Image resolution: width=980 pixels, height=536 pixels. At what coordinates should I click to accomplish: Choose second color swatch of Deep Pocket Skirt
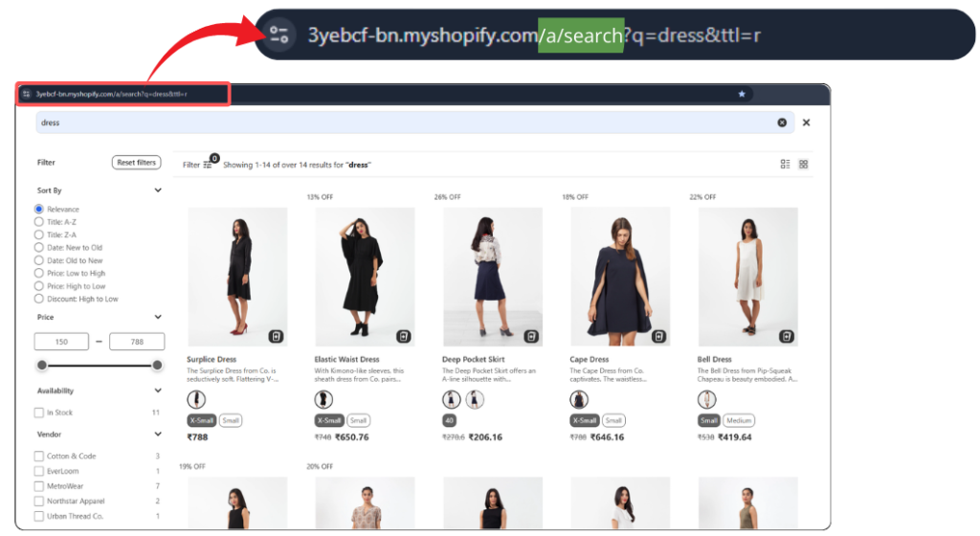click(475, 399)
